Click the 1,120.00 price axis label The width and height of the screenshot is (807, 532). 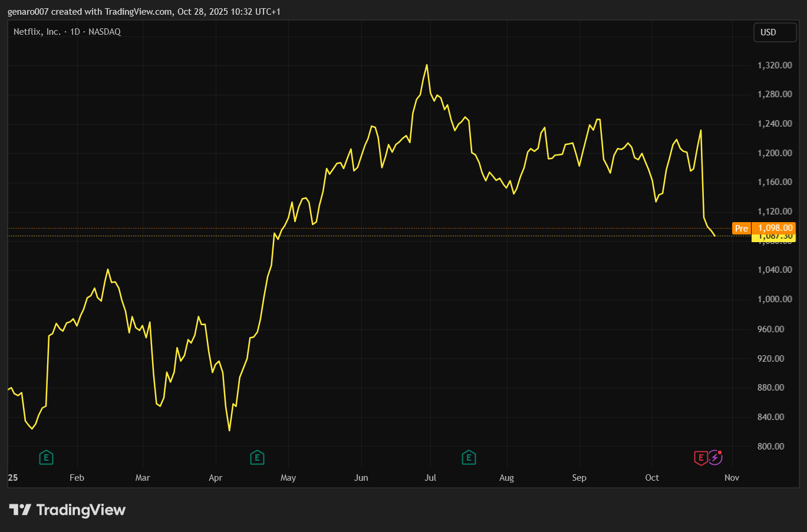(x=775, y=212)
